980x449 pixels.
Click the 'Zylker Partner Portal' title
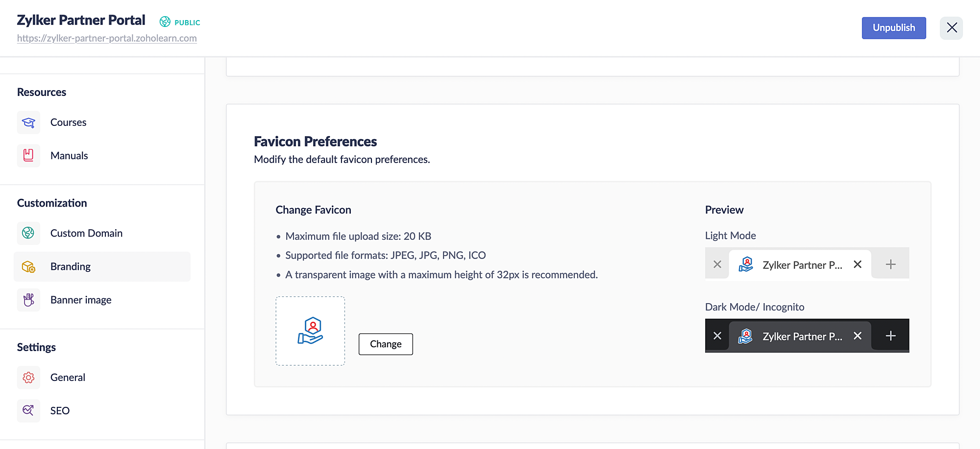click(81, 20)
